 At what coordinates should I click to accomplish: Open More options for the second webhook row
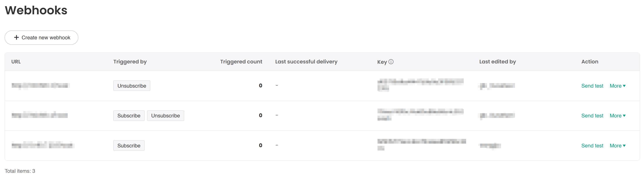click(x=618, y=116)
